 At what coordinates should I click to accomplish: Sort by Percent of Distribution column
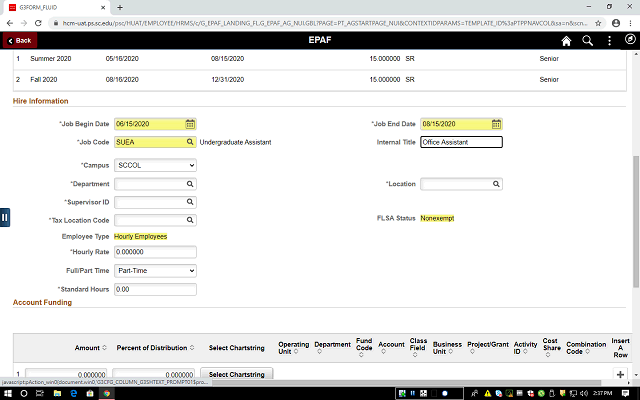coord(155,348)
